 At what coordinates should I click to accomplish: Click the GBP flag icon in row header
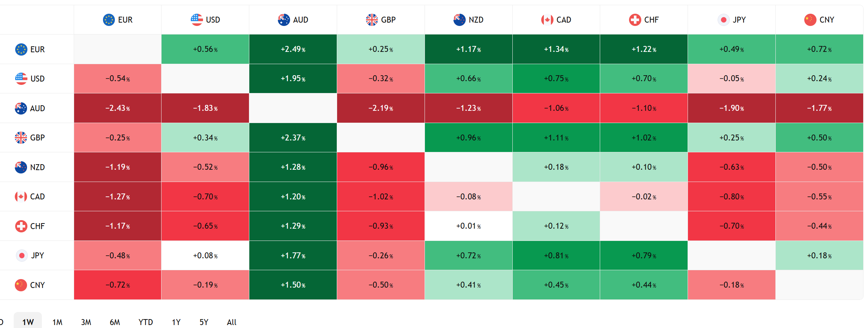tap(21, 138)
